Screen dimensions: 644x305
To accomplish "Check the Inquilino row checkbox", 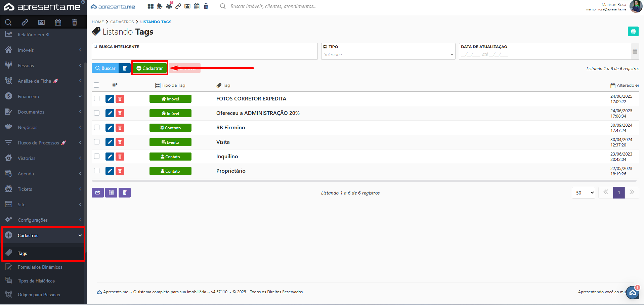I will [97, 156].
